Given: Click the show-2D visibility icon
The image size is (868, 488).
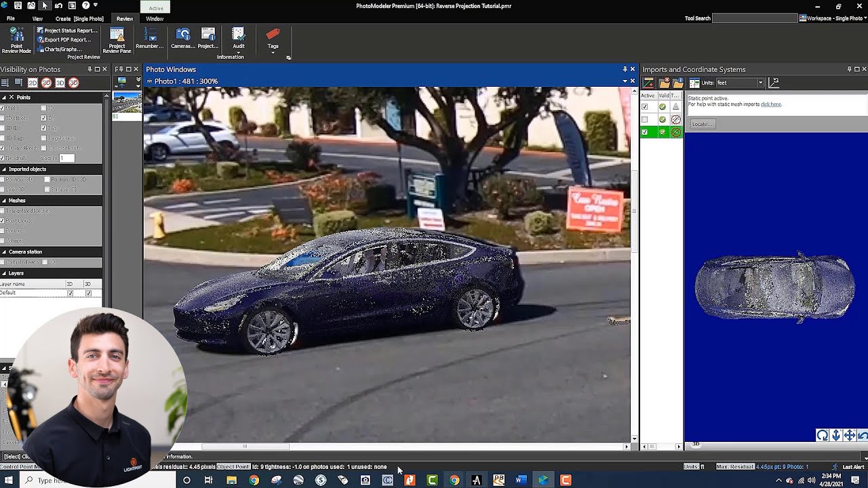Looking at the screenshot, I should tap(33, 83).
